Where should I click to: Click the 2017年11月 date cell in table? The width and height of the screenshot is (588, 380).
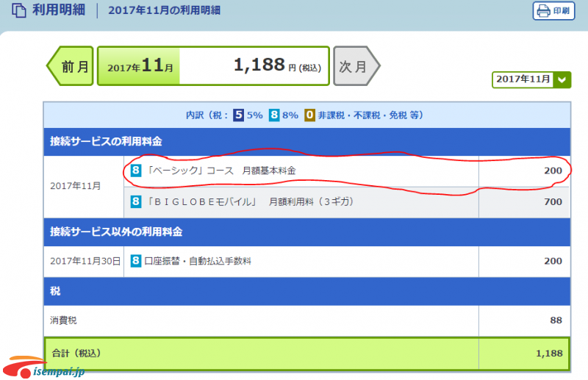[84, 186]
